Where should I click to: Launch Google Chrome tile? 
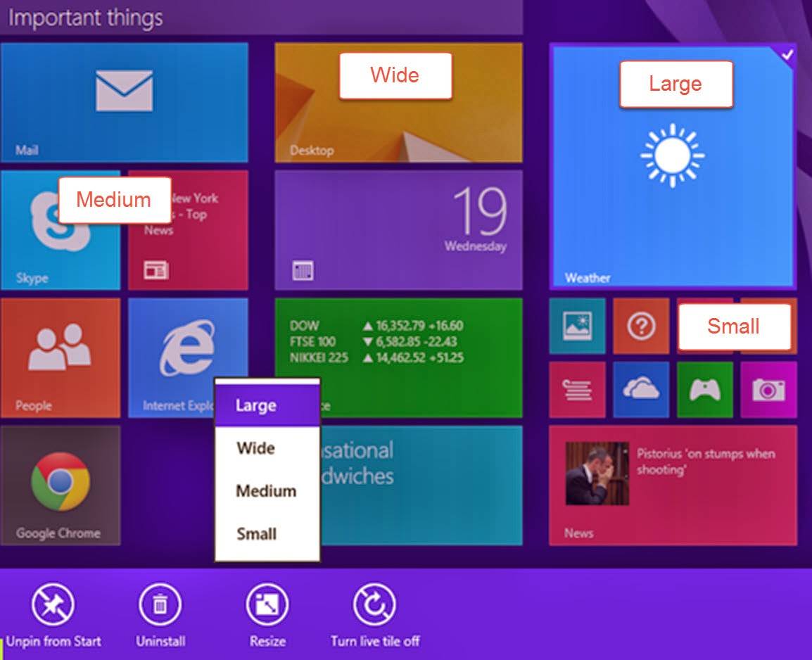pos(60,486)
